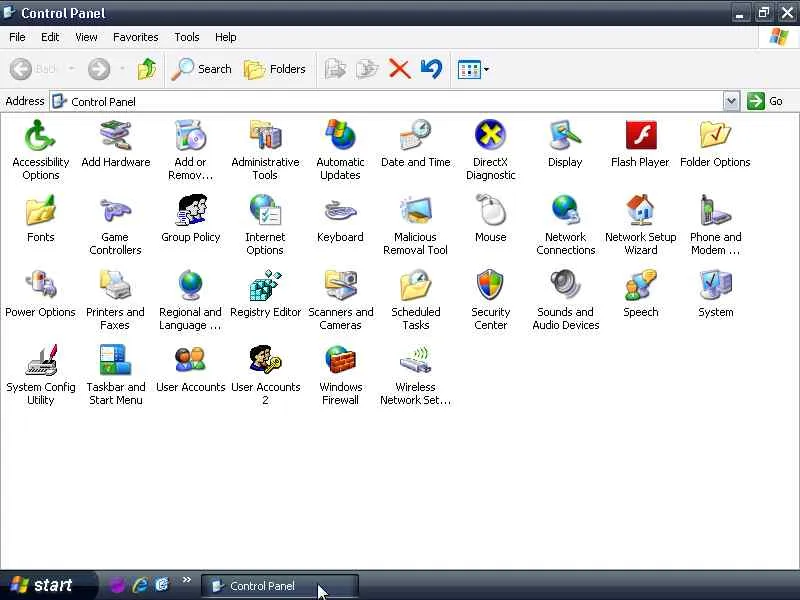Select the Display icon
800x600 pixels.
pyautogui.click(x=565, y=135)
